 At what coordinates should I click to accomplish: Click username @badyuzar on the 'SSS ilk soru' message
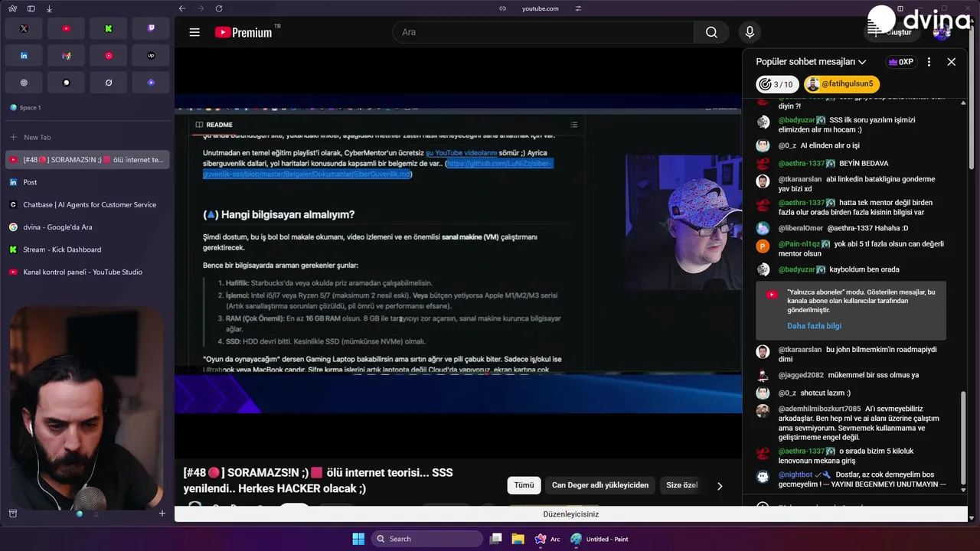(796, 120)
